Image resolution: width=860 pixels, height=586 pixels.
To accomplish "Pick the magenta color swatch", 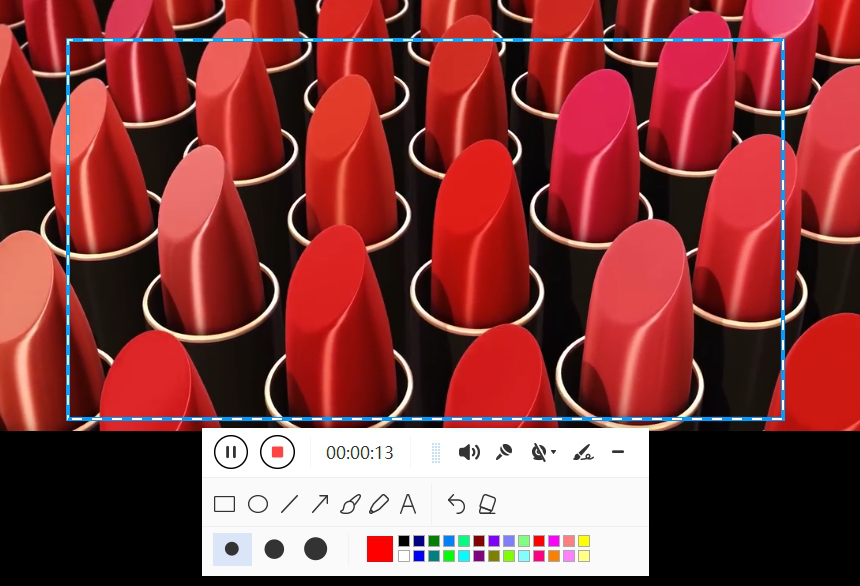I will click(554, 542).
